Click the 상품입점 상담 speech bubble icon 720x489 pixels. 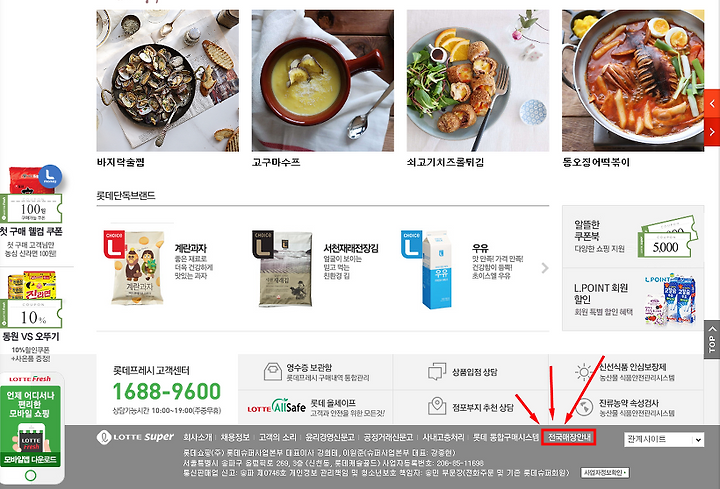(437, 371)
